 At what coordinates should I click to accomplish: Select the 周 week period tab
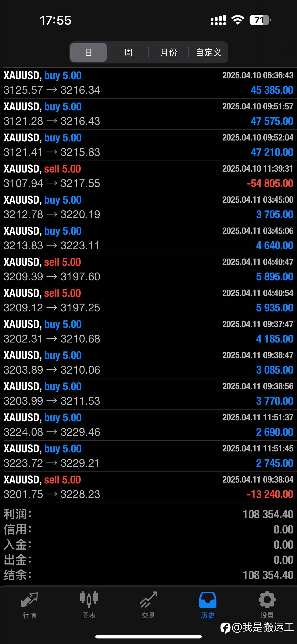pos(128,52)
